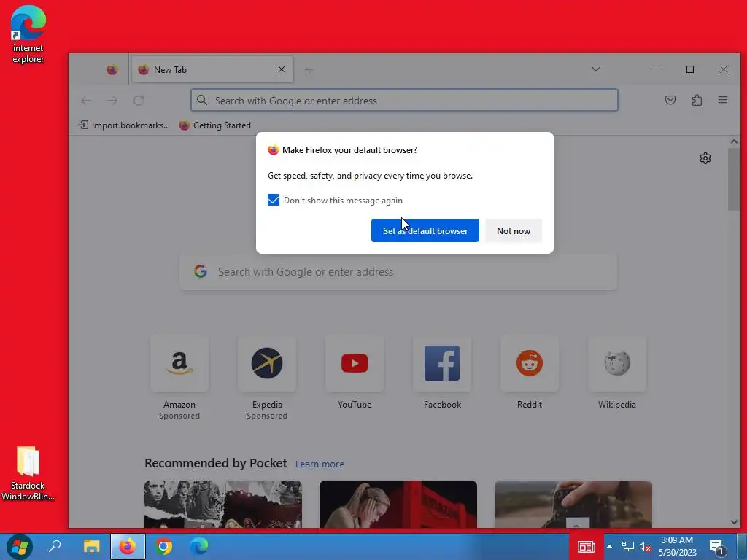This screenshot has width=747, height=560.
Task: Open the internet explorer desktop shortcut
Action: tap(28, 34)
